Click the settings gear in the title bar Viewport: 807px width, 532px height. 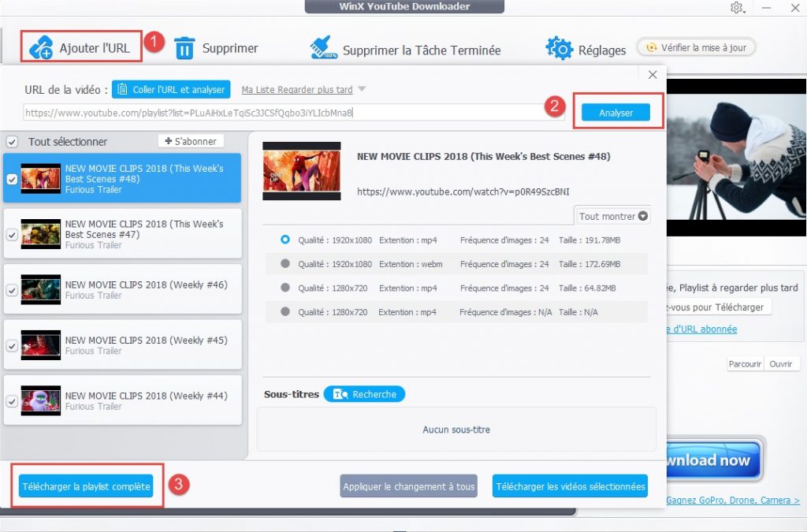tap(737, 8)
